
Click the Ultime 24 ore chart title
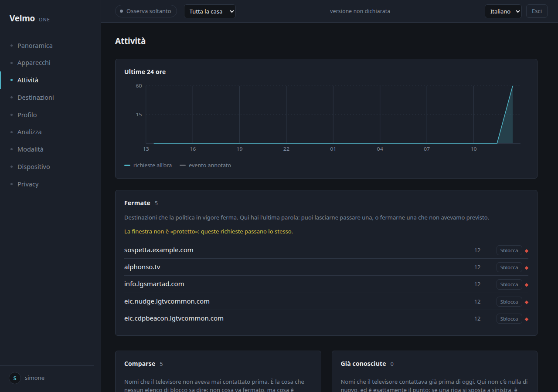(145, 72)
